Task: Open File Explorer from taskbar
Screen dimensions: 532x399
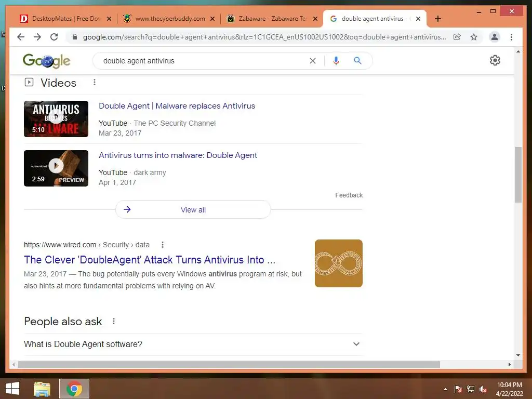Action: pyautogui.click(x=42, y=389)
